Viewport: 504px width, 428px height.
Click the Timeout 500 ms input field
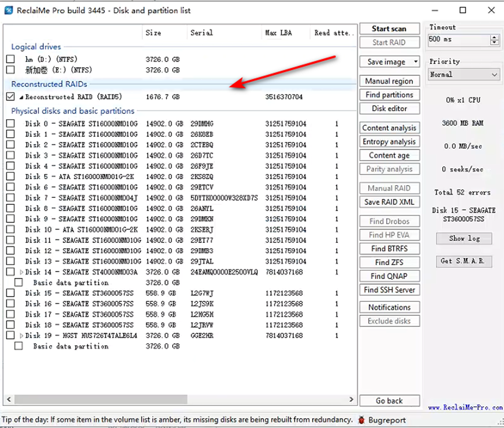459,39
